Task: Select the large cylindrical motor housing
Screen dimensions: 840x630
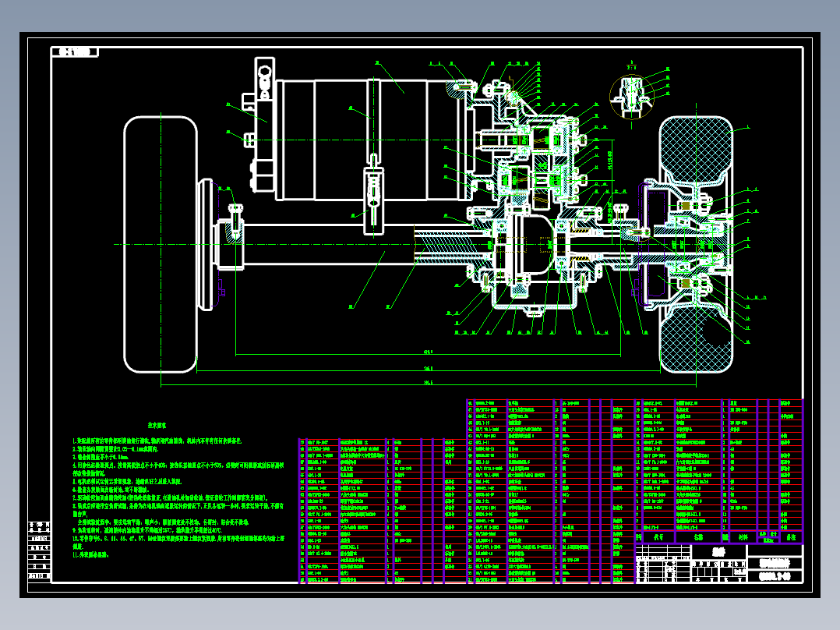Action: (x=369, y=140)
